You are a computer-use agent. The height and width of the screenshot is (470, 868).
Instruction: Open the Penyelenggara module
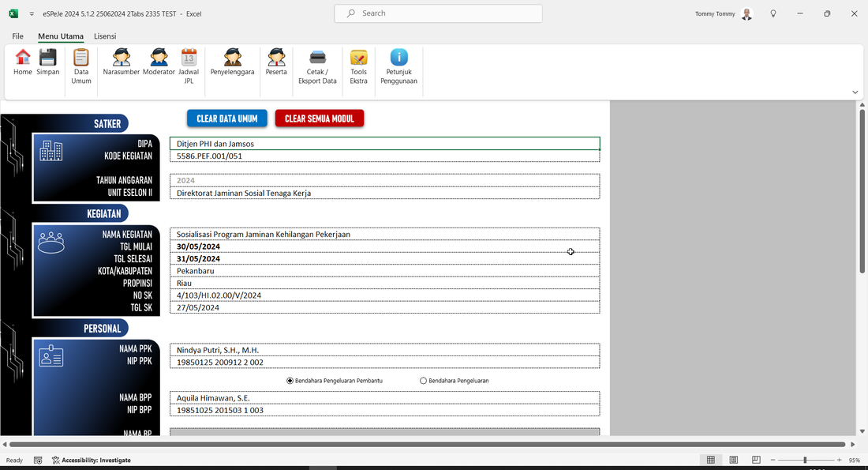coord(232,58)
